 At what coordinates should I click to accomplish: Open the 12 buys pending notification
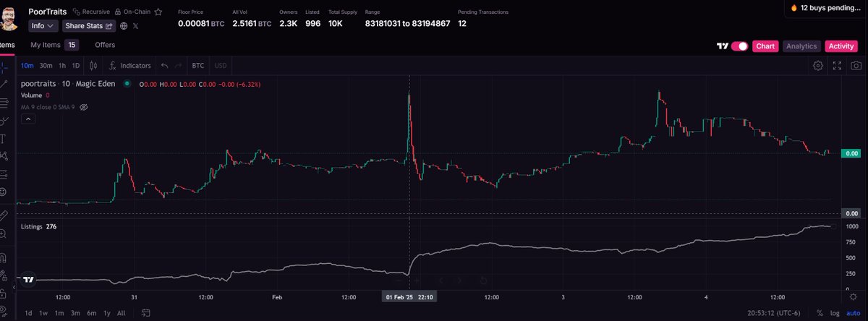[826, 7]
